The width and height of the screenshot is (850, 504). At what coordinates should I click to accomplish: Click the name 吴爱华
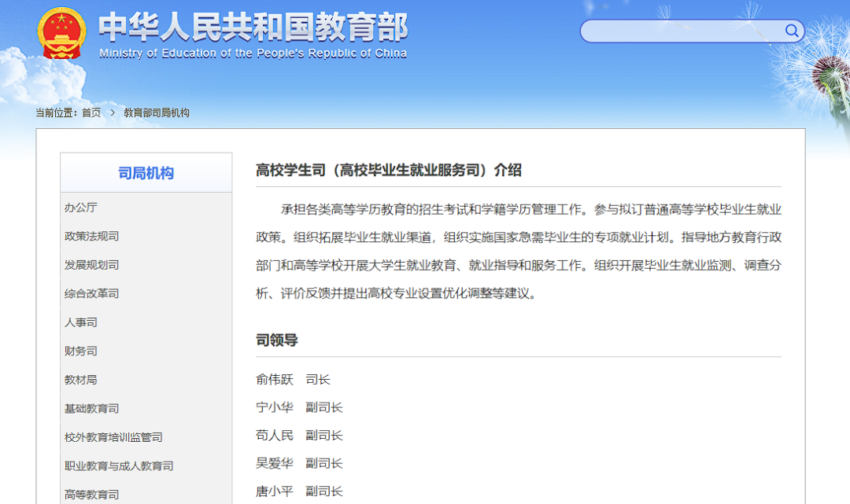[x=275, y=463]
